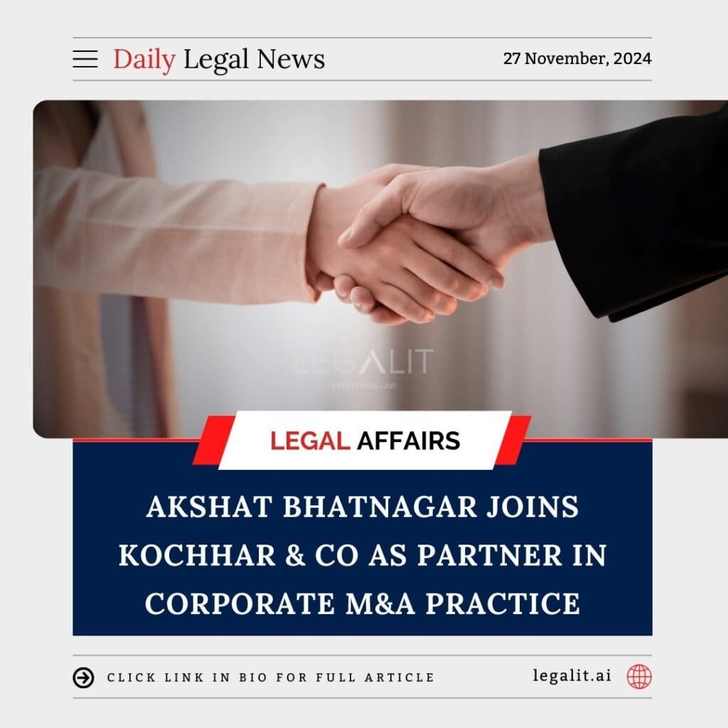Open the hamburger menu icon

click(85, 60)
